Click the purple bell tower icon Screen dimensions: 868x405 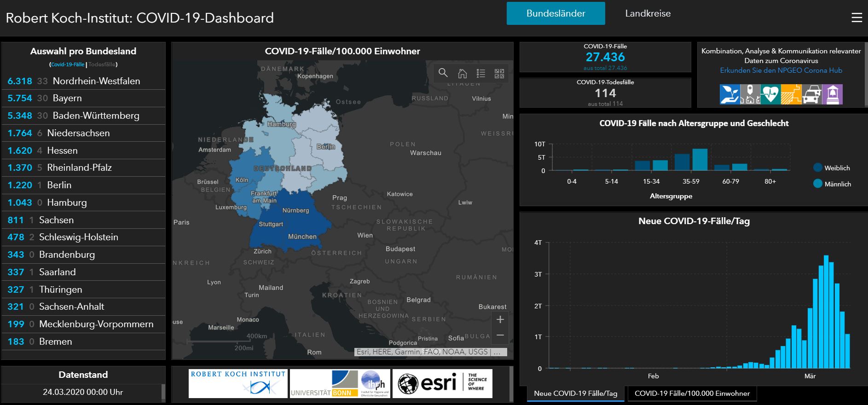833,94
